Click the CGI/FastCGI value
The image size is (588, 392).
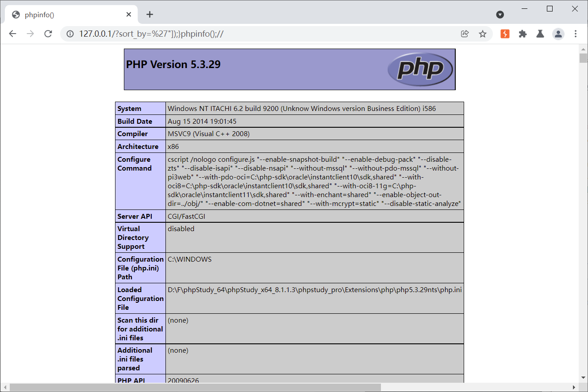coord(186,217)
